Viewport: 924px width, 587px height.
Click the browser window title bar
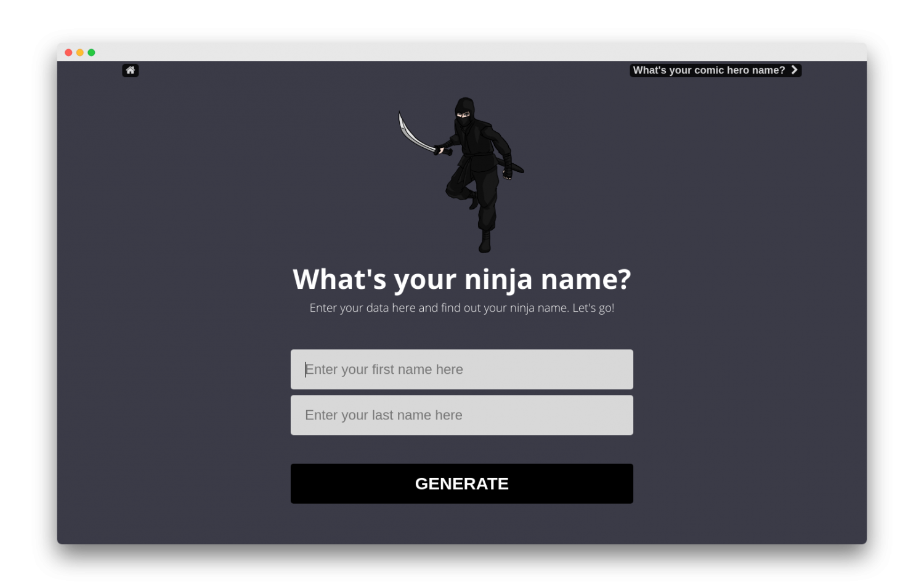click(x=431, y=52)
